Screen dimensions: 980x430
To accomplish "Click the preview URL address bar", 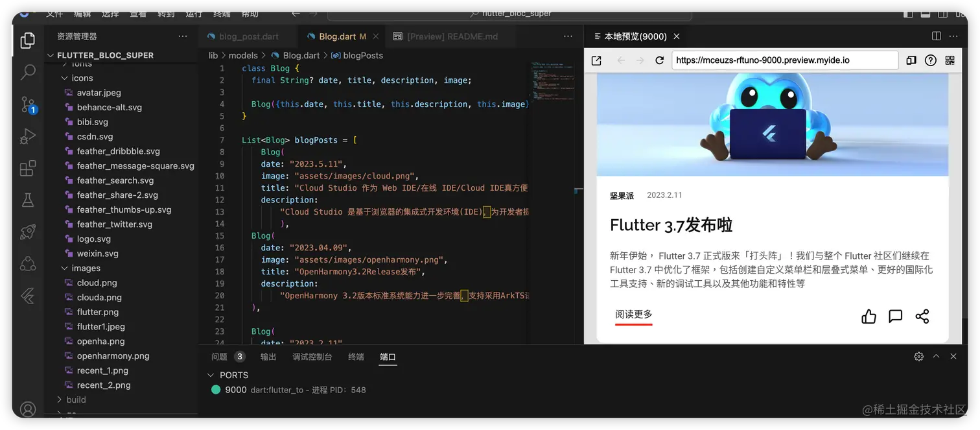I will (x=784, y=60).
